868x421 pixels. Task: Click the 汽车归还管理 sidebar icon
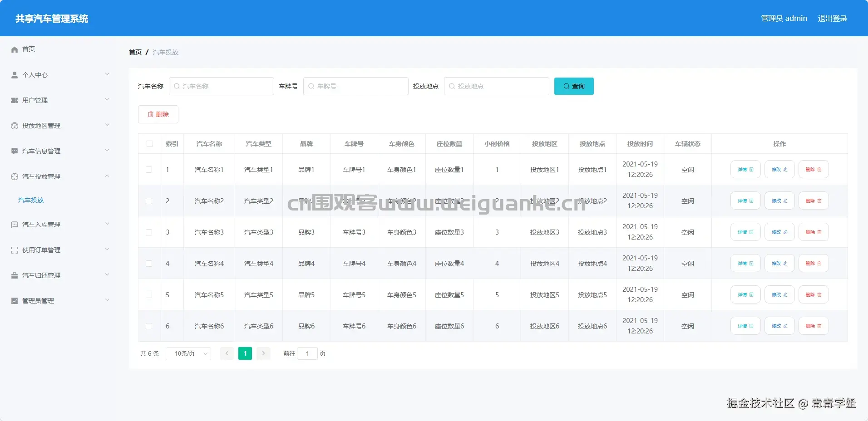tap(15, 275)
